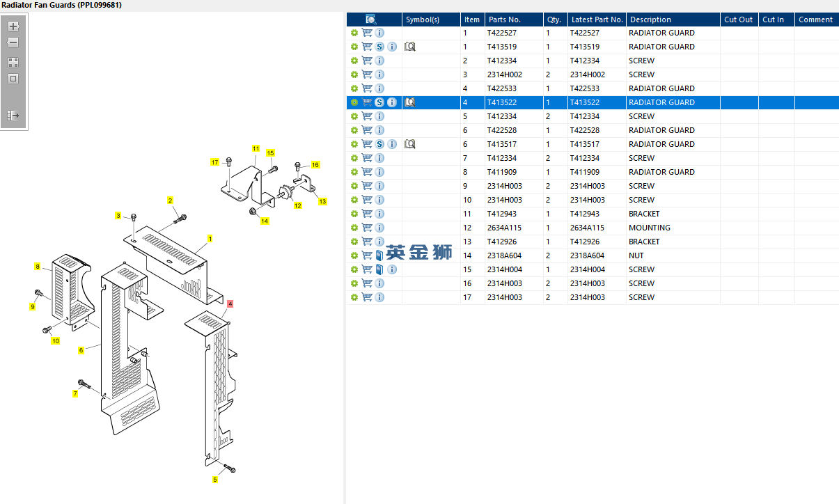
Task: Show info for part T422527
Action: pos(379,33)
